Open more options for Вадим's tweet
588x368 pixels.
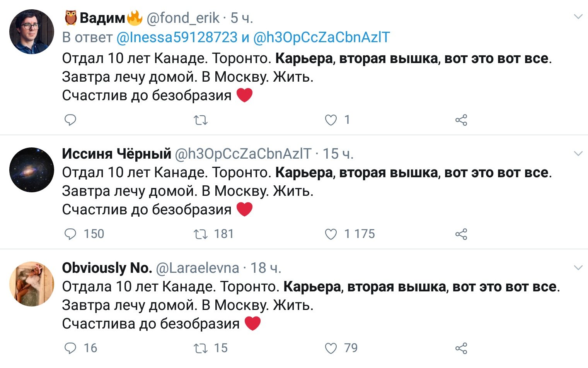point(578,17)
